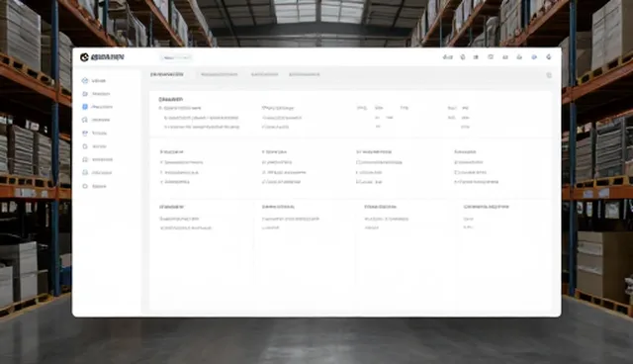Image resolution: width=633 pixels, height=364 pixels.
Task: Select the active bold first tab
Action: coord(167,74)
